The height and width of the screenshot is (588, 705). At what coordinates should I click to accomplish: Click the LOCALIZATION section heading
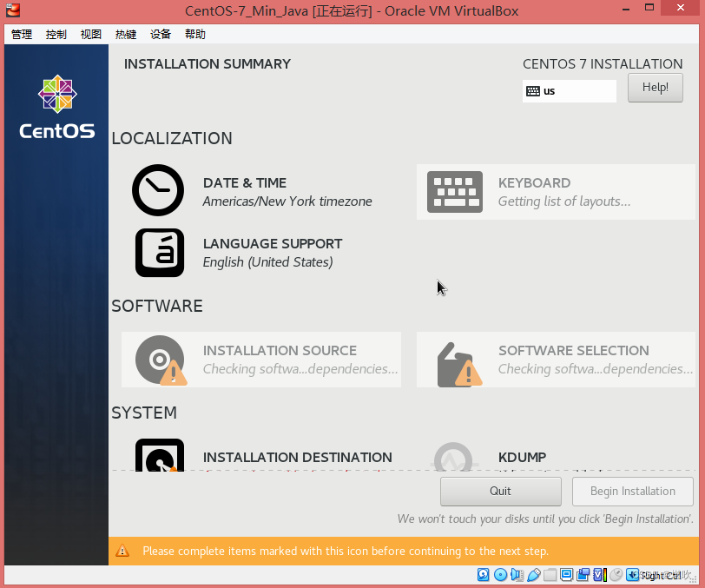click(172, 138)
